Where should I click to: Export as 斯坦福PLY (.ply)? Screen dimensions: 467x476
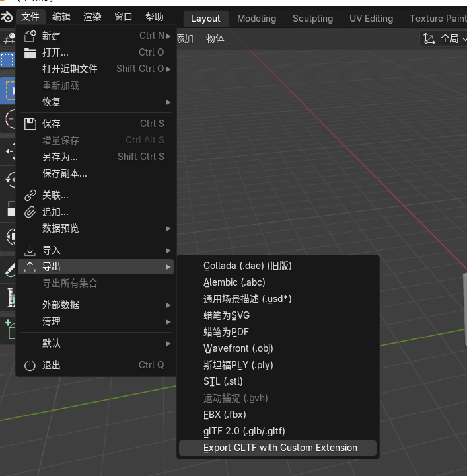coord(278,365)
